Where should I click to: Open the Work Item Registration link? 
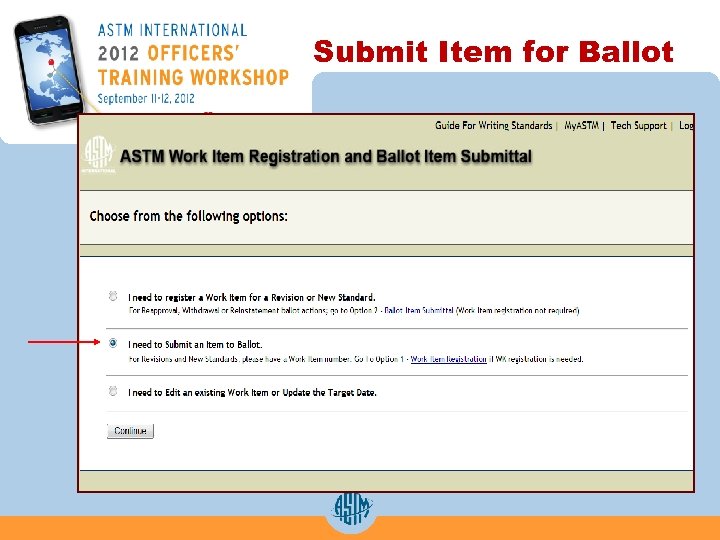[449, 359]
